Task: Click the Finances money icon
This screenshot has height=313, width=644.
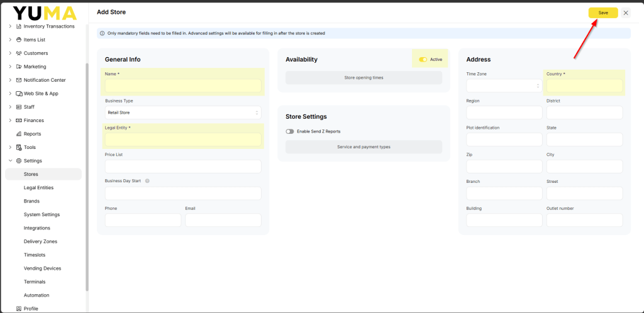Action: pyautogui.click(x=18, y=120)
